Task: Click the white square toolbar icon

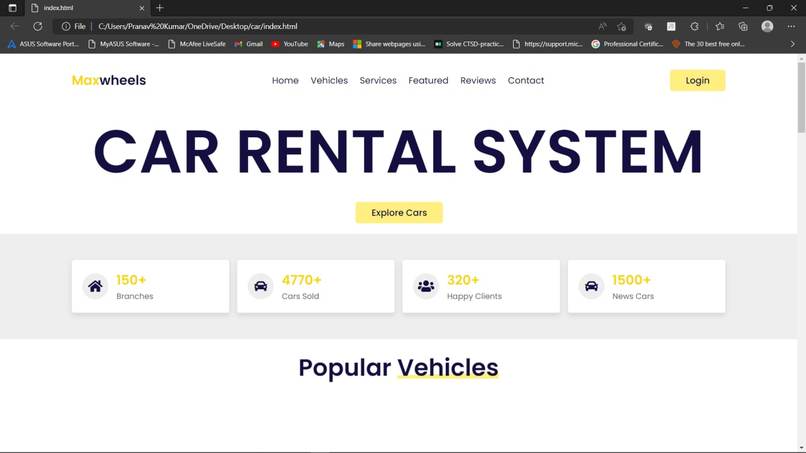Action: tap(671, 26)
